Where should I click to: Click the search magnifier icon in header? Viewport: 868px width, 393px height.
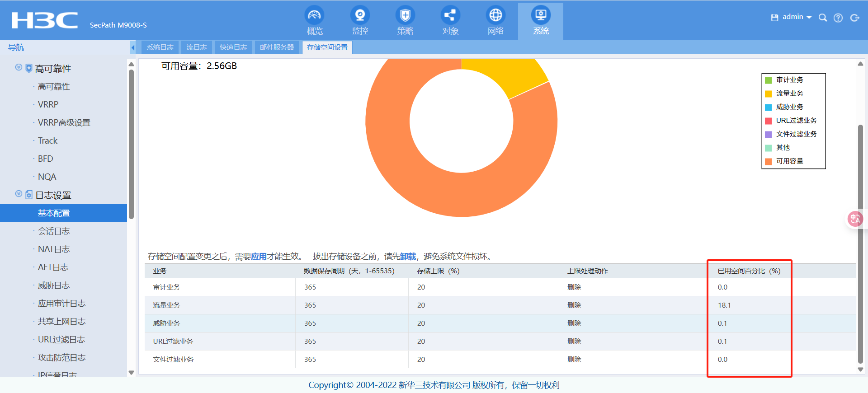click(x=823, y=18)
